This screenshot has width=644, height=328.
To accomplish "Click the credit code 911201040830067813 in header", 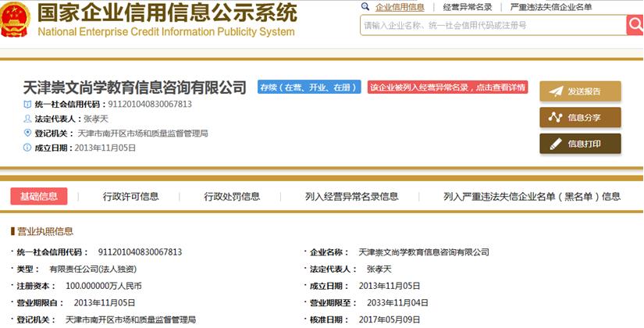I will pyautogui.click(x=150, y=105).
